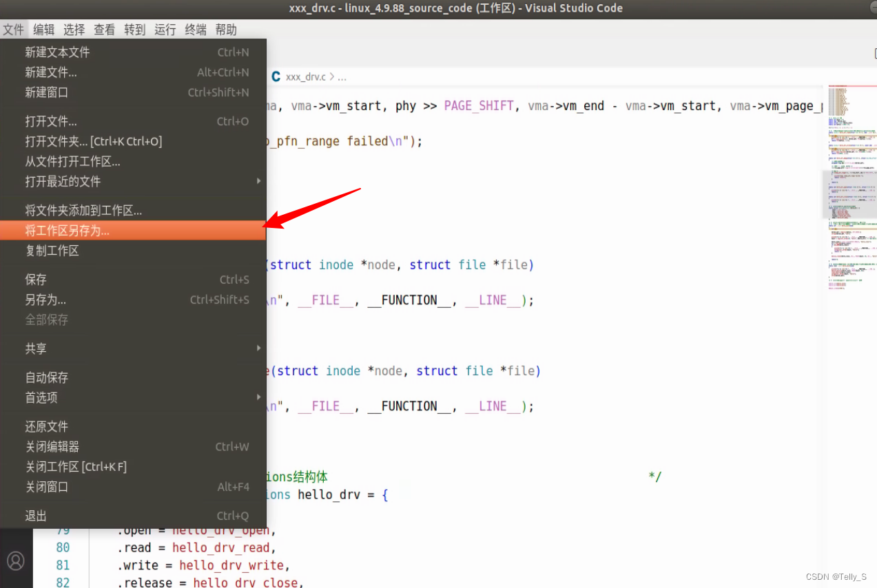Click the C file icon in breadcrumb
877x588 pixels.
tap(276, 76)
